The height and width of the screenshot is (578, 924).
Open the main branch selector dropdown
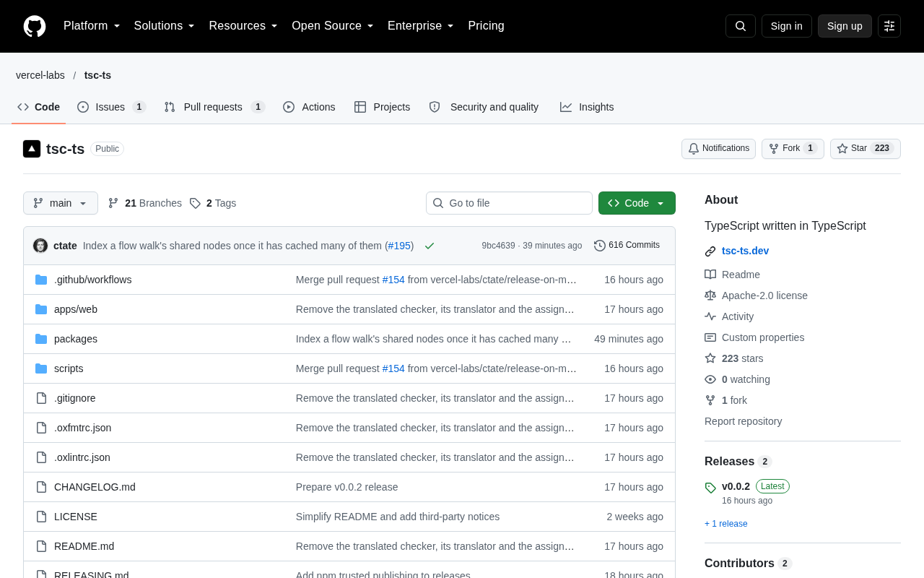point(61,203)
